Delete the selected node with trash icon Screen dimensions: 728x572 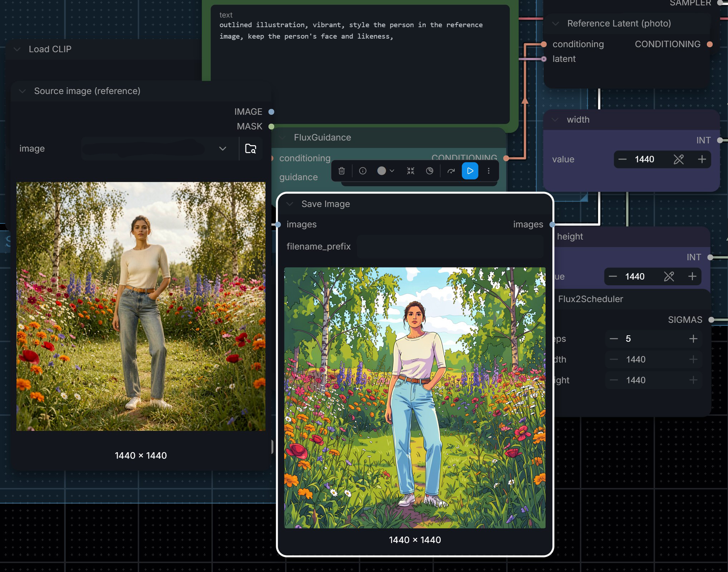point(342,171)
